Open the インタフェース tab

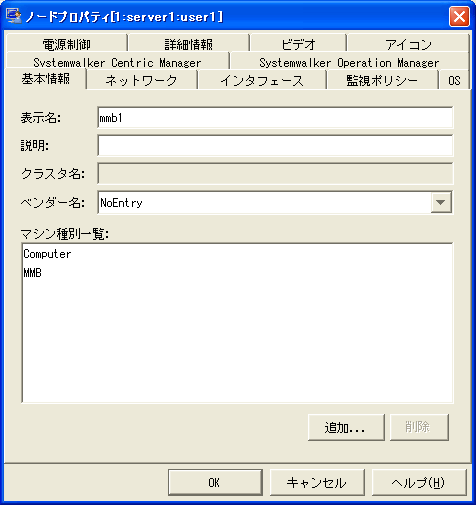[262, 80]
